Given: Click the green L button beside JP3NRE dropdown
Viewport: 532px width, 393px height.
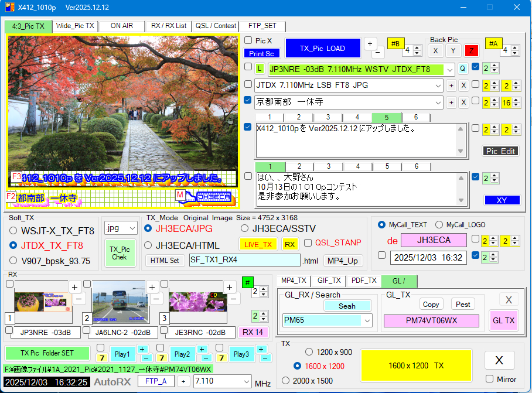Looking at the screenshot, I should click(x=260, y=69).
